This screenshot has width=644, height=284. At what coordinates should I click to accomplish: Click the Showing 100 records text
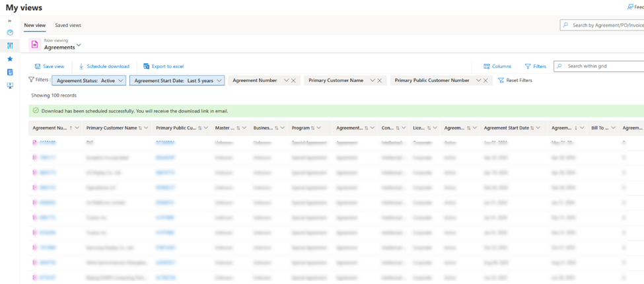click(54, 95)
